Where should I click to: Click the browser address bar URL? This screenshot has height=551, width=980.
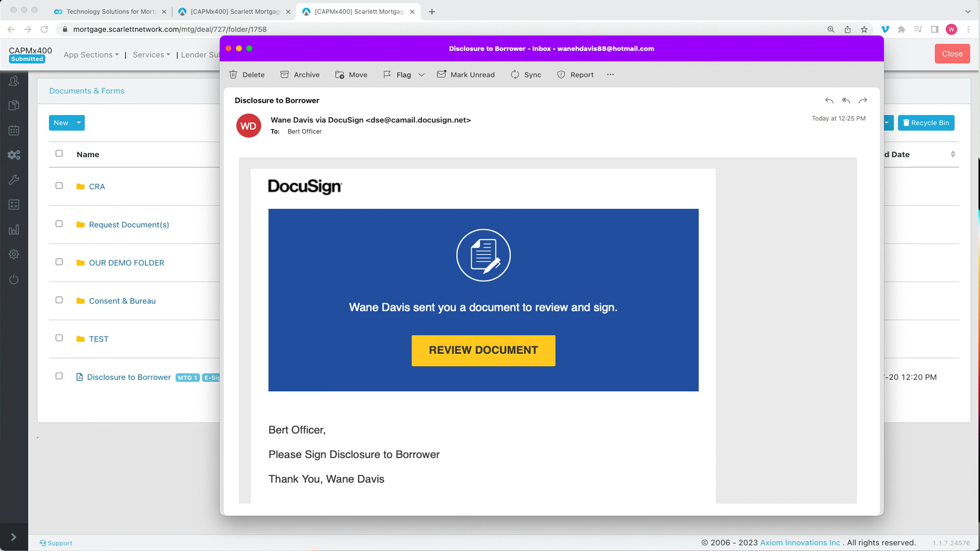170,29
